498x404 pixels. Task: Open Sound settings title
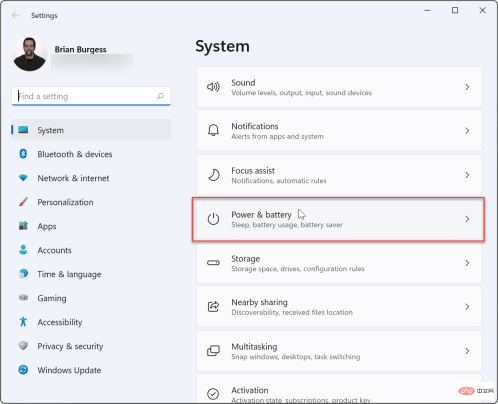point(243,83)
